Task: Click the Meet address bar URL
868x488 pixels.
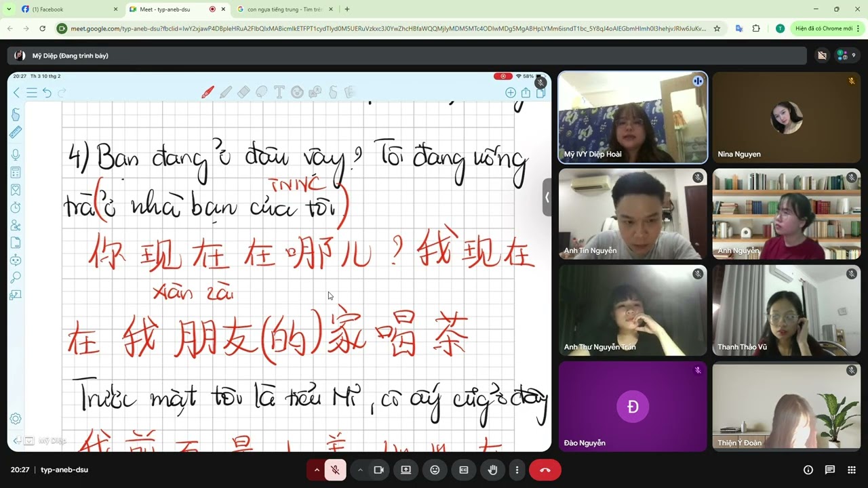Action: pos(388,28)
